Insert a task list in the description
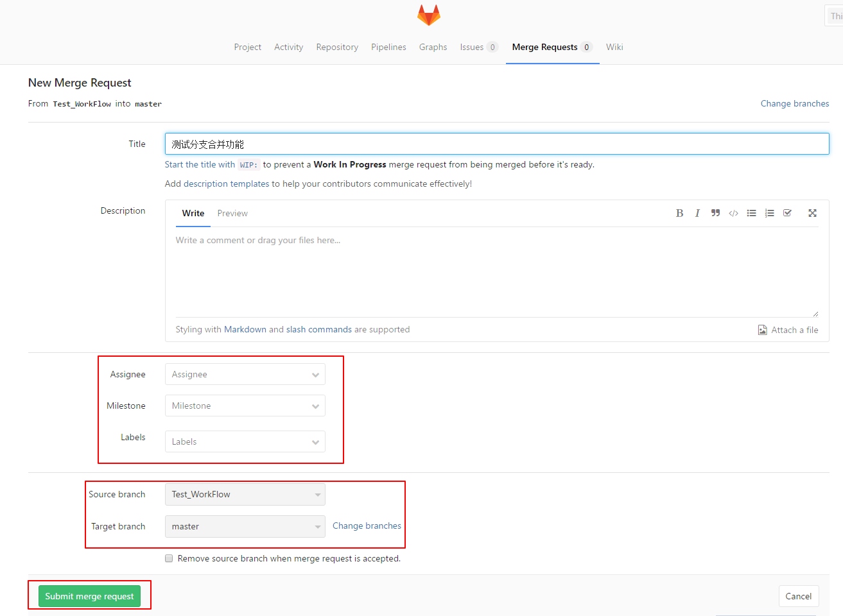The height and width of the screenshot is (616, 843). tap(787, 212)
